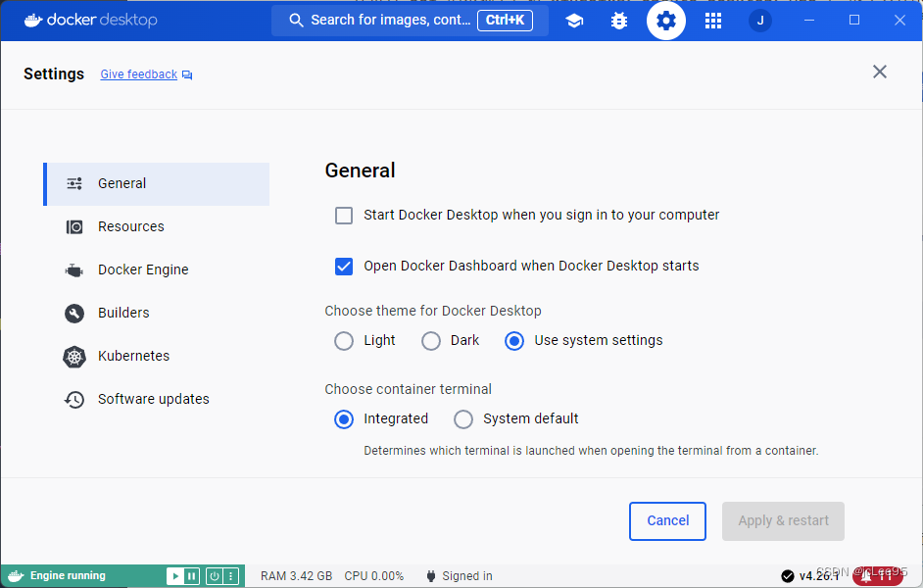Open the Troubleshoot bug icon
Image resolution: width=923 pixels, height=588 pixels.
pos(619,21)
